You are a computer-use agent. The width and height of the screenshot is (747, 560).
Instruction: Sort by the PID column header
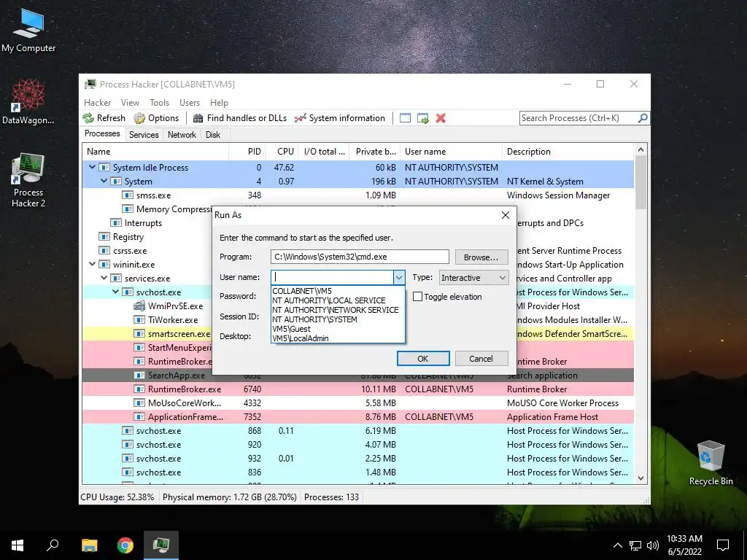tap(247, 152)
